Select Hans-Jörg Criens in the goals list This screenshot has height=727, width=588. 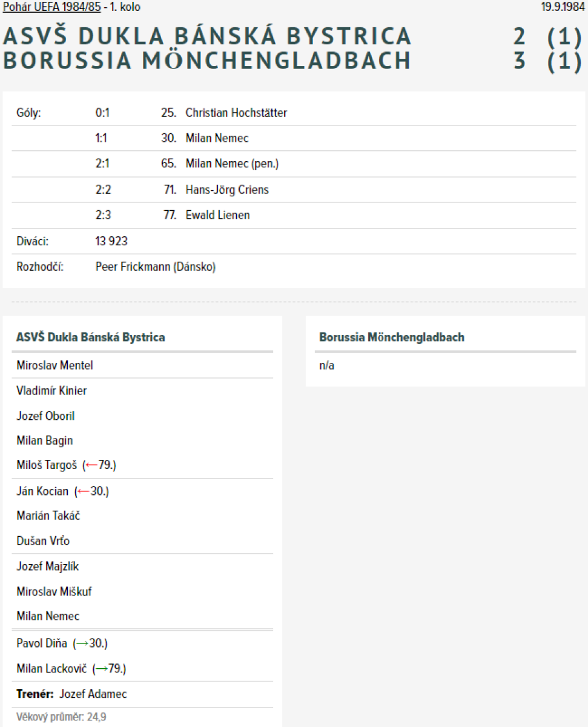click(x=227, y=190)
